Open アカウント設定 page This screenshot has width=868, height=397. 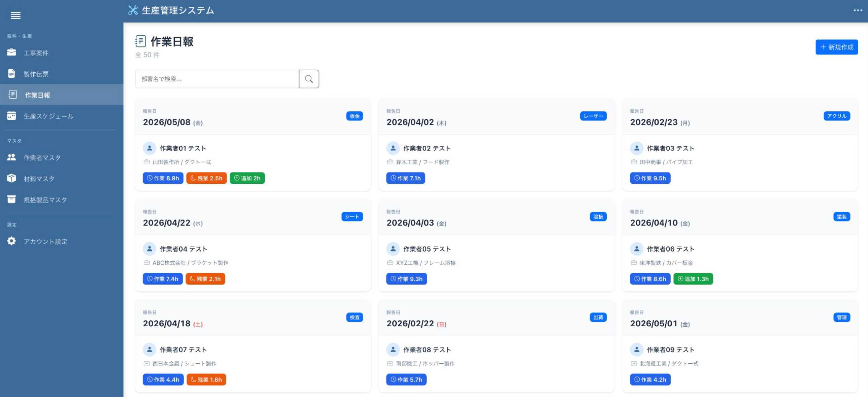tap(62, 242)
